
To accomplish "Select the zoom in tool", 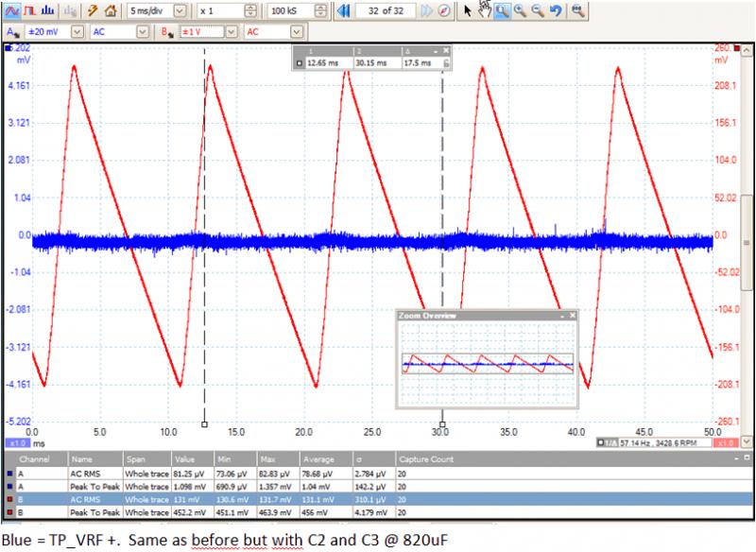I will tap(520, 10).
